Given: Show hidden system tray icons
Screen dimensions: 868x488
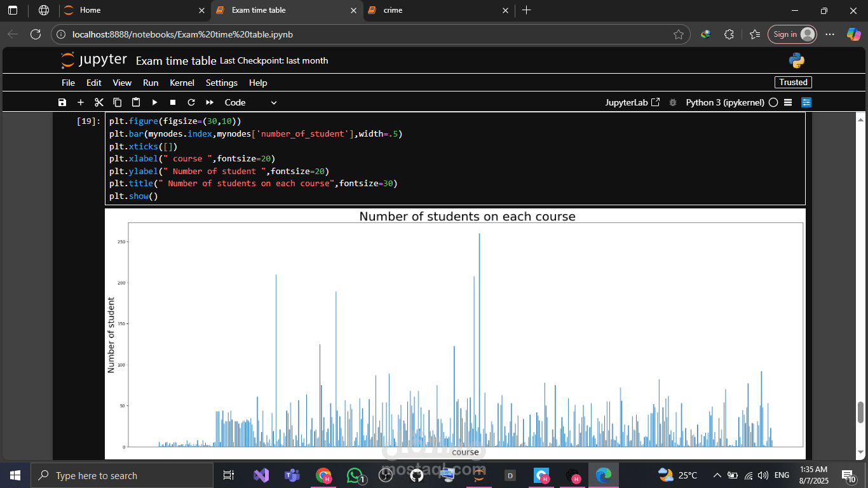Looking at the screenshot, I should coord(717,475).
